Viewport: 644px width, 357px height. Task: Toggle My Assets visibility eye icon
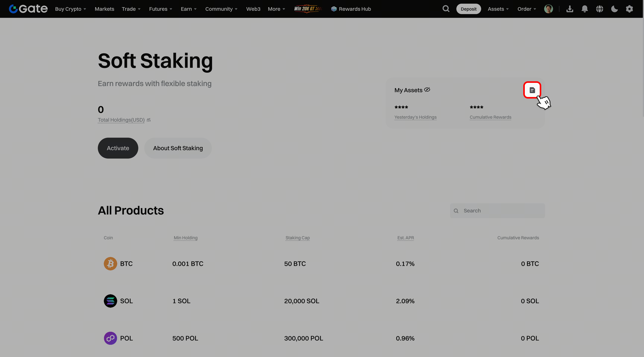(427, 90)
